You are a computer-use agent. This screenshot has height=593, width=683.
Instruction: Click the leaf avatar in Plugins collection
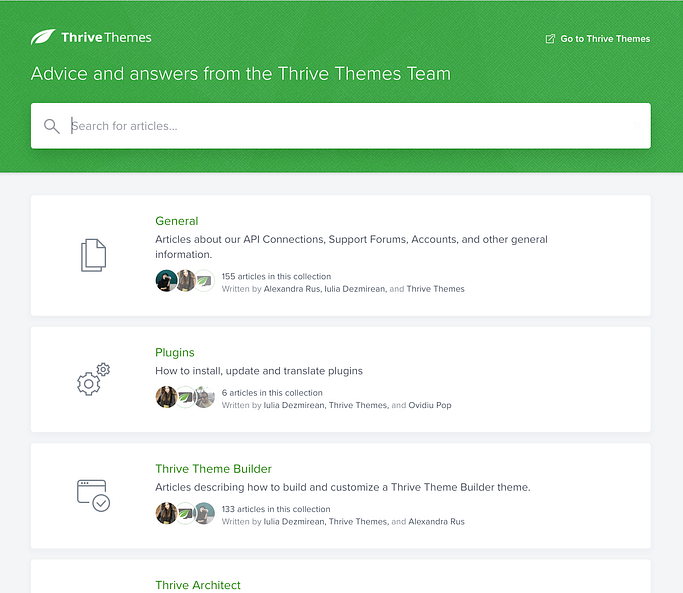pos(185,397)
